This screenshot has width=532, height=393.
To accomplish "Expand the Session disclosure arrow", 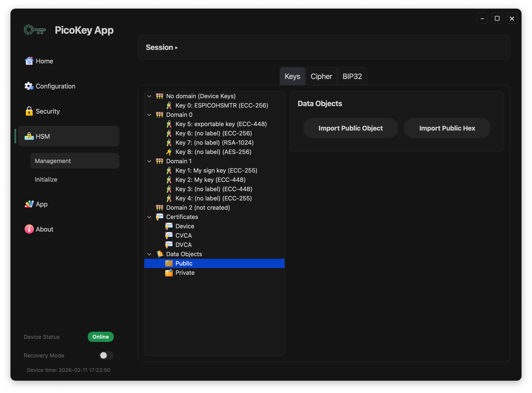I will (176, 48).
